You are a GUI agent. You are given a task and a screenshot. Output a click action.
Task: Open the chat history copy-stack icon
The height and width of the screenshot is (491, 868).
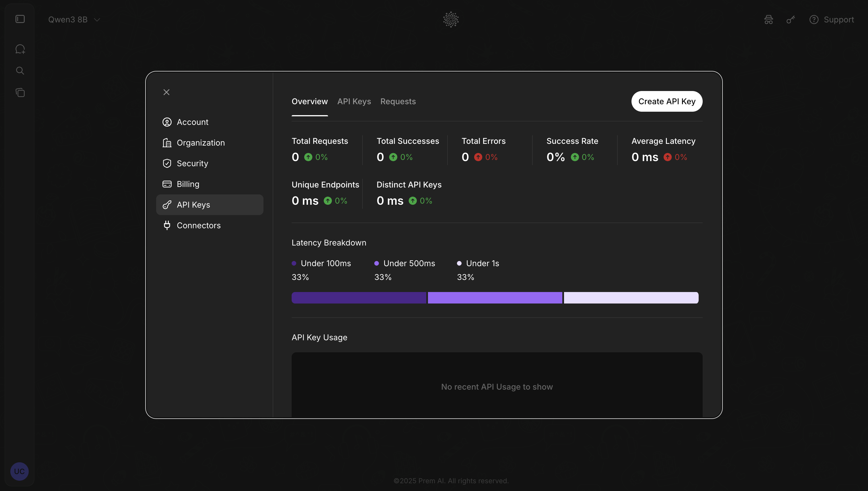coord(20,93)
